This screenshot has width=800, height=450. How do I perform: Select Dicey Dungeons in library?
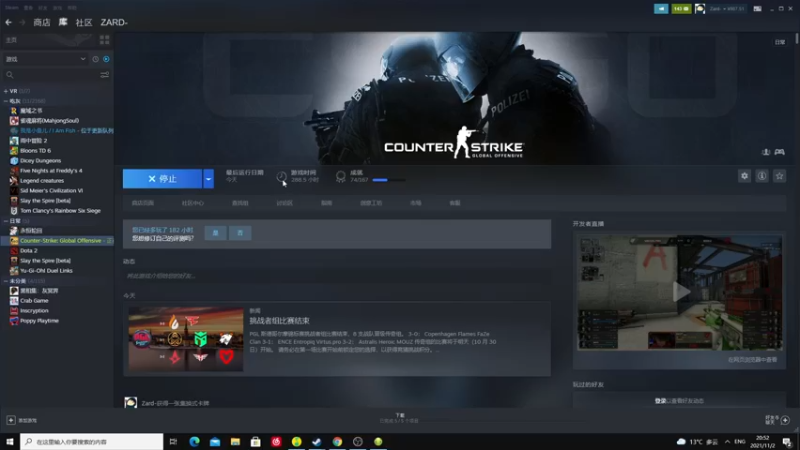(x=40, y=161)
